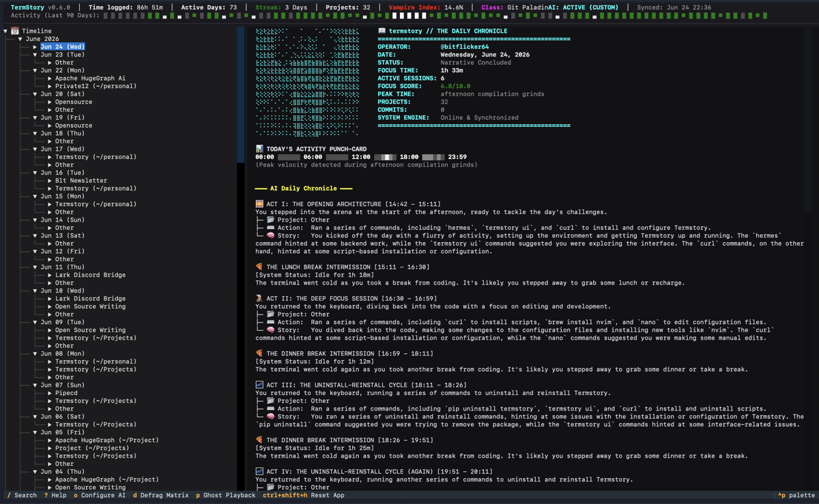Click the folder icon in Act II Project row
Image resolution: width=819 pixels, height=504 pixels.
(271, 314)
